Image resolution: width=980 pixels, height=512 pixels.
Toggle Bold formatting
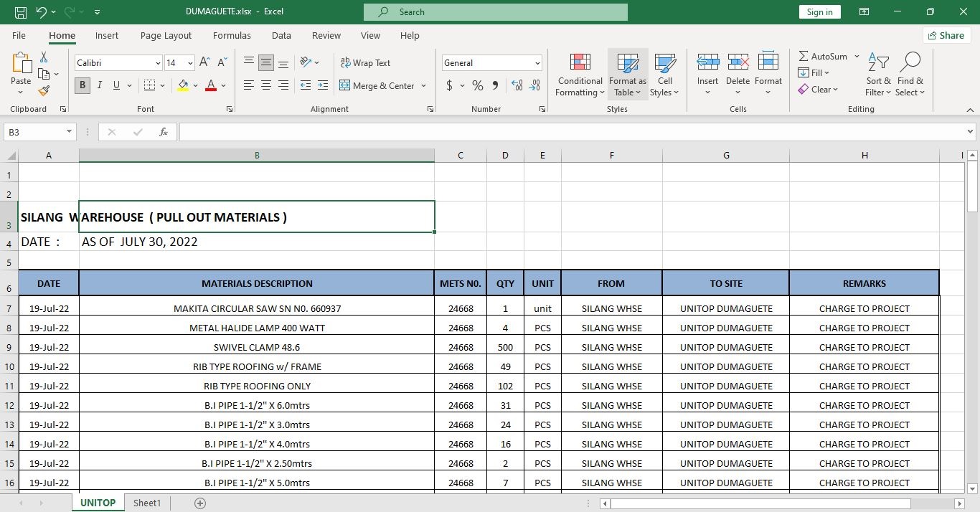(83, 85)
